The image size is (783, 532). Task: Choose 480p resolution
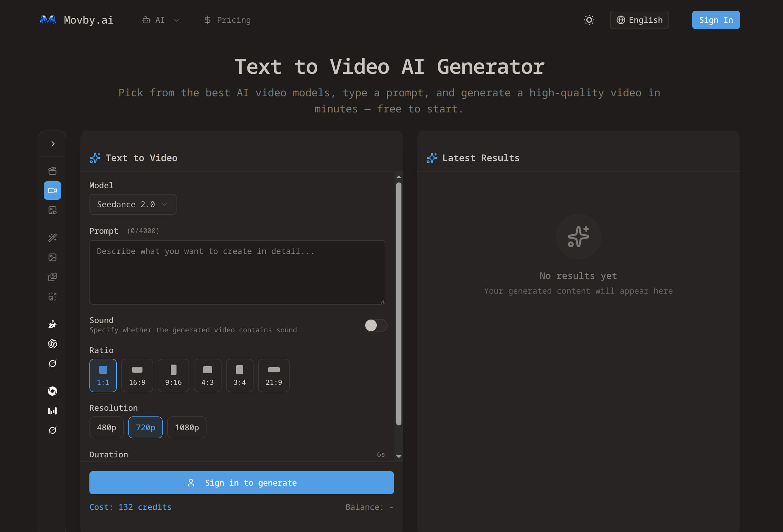pyautogui.click(x=106, y=428)
